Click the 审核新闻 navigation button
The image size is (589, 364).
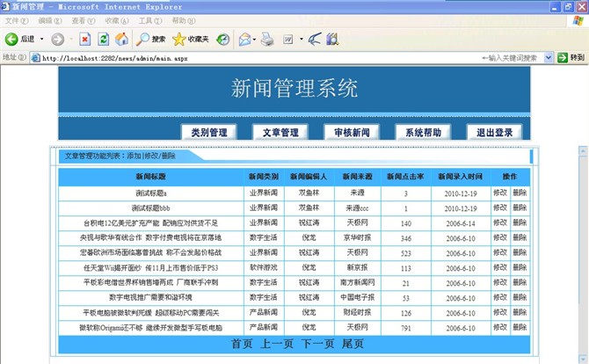(x=352, y=133)
